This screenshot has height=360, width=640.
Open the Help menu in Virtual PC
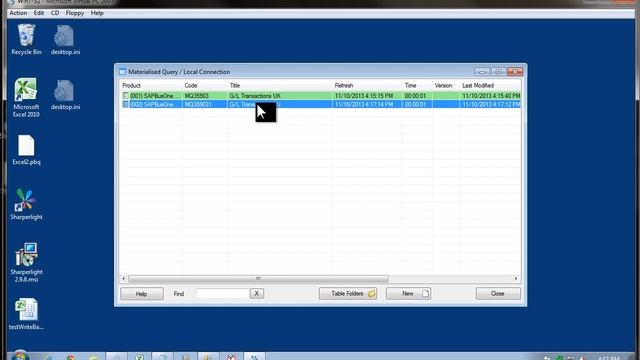coord(97,13)
